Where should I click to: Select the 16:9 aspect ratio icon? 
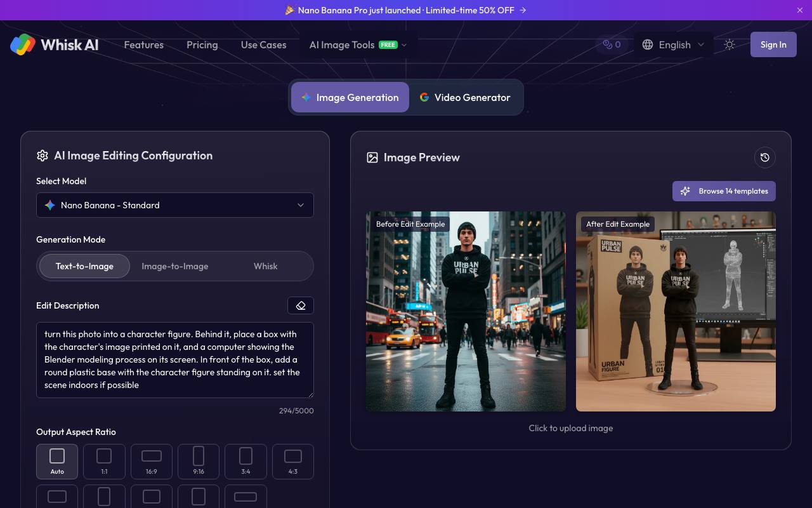152,456
